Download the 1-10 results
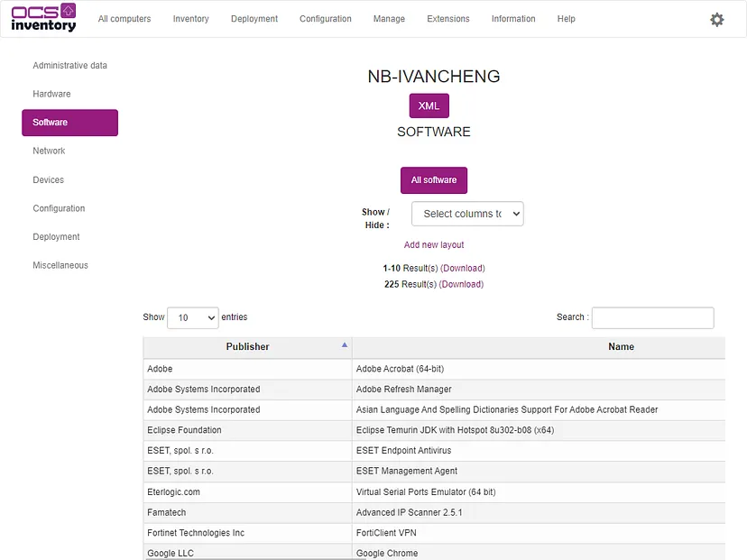 (x=463, y=268)
